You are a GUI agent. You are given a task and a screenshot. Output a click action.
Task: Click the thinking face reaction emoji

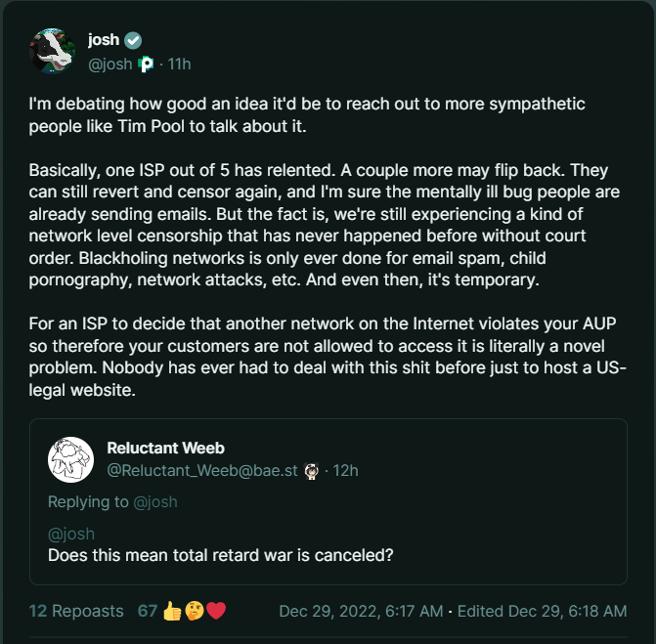(x=195, y=611)
